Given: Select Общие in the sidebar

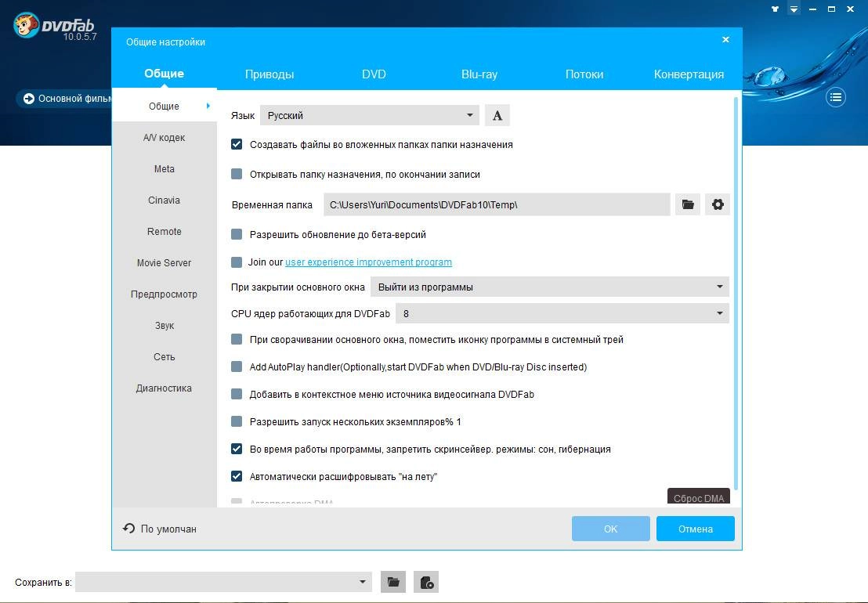Looking at the screenshot, I should 164,106.
